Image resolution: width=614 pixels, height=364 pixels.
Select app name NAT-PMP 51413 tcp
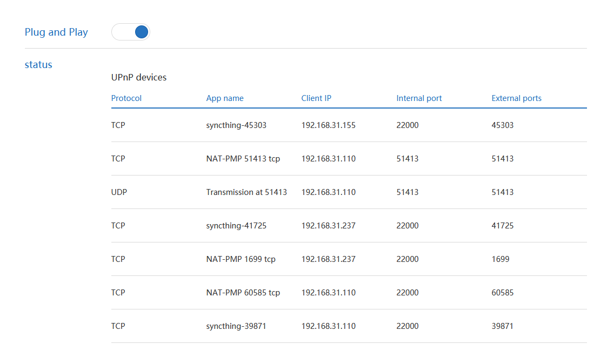click(x=243, y=159)
